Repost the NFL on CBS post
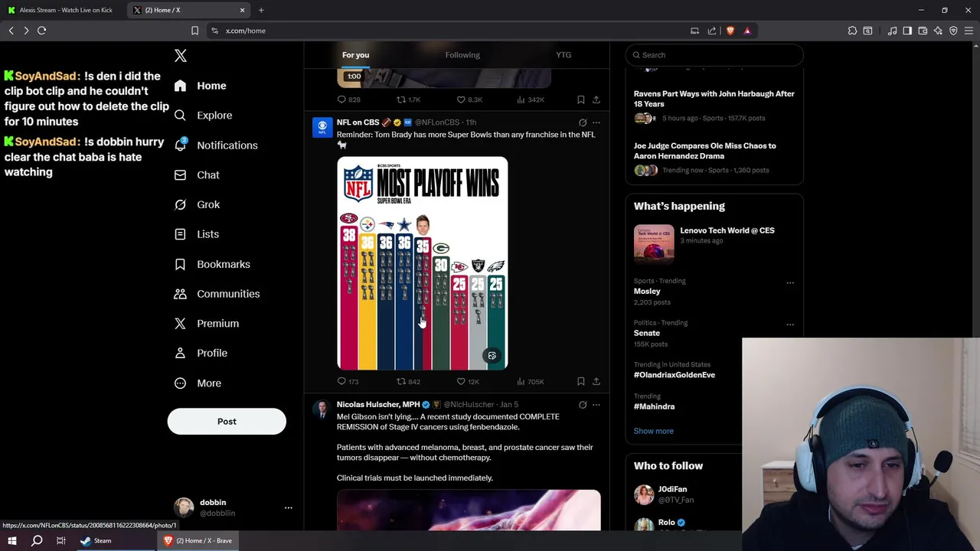Image resolution: width=980 pixels, height=551 pixels. (408, 381)
